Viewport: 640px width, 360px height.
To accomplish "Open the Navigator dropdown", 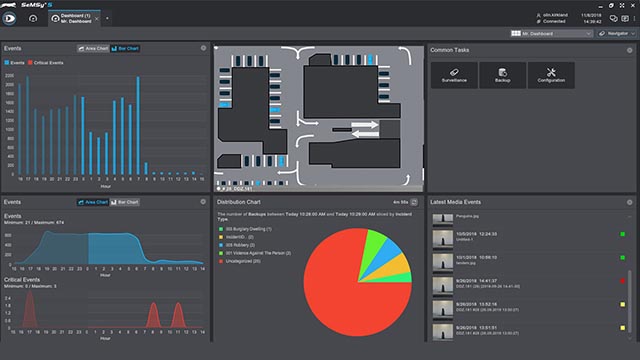I will [617, 33].
